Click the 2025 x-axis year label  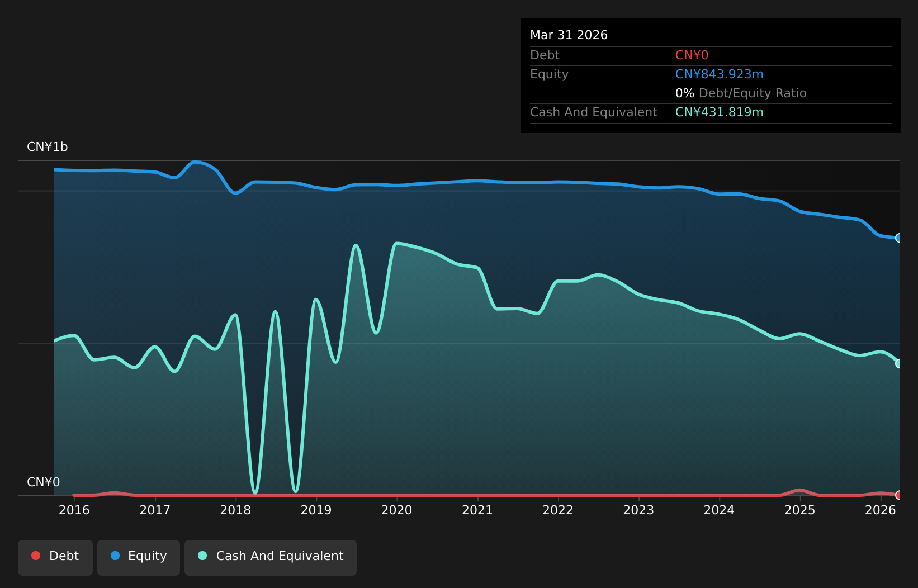coord(800,510)
